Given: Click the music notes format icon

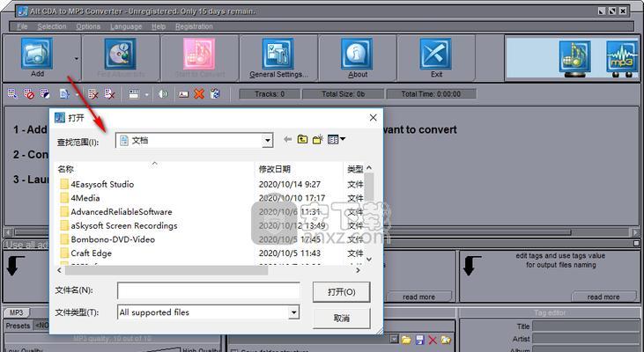Looking at the screenshot, I should (x=575, y=56).
